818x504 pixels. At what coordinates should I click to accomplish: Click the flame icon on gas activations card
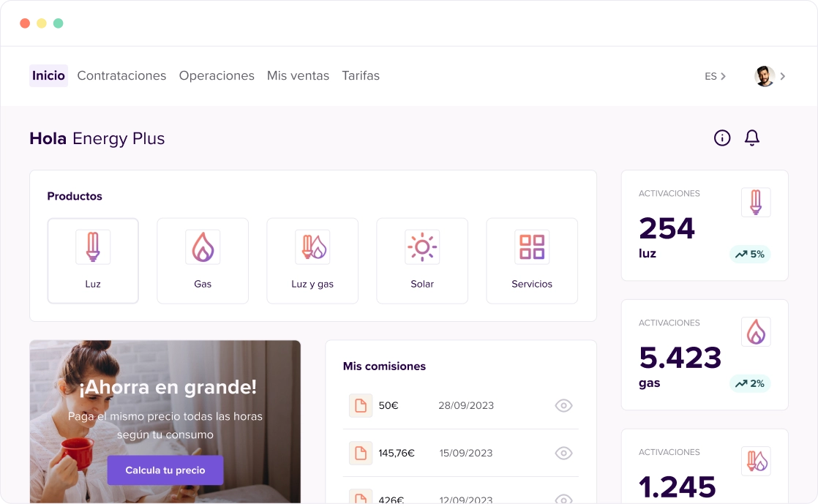(756, 331)
